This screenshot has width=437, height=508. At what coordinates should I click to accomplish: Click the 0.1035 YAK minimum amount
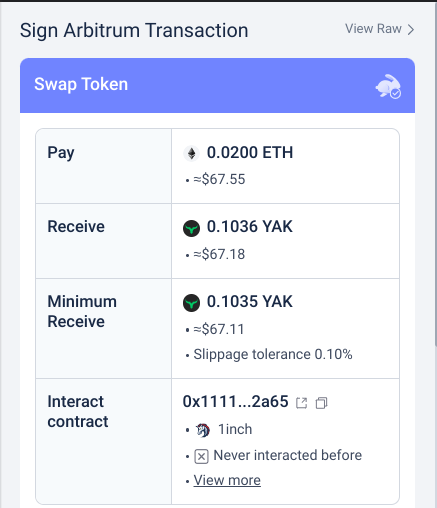[x=250, y=301]
